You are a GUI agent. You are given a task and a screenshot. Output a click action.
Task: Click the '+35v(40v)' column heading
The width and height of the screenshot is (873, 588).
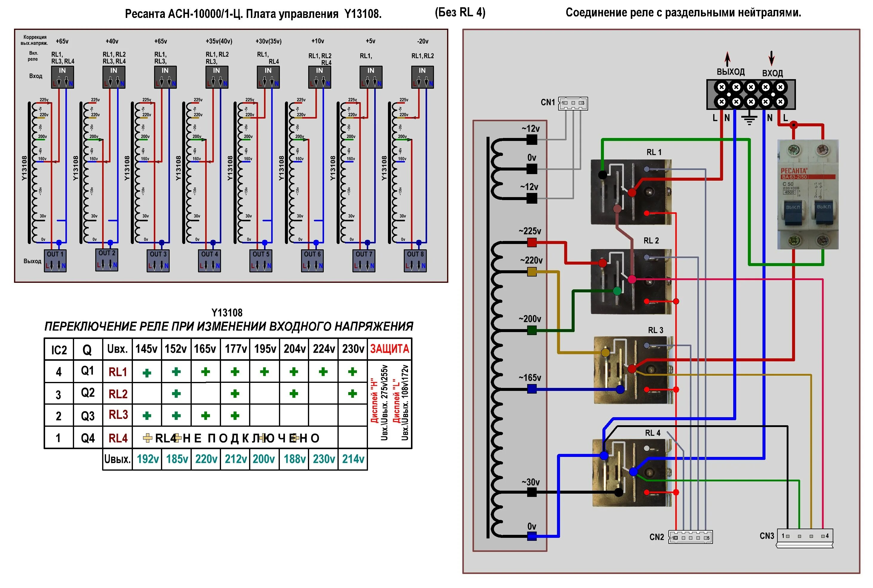219,41
